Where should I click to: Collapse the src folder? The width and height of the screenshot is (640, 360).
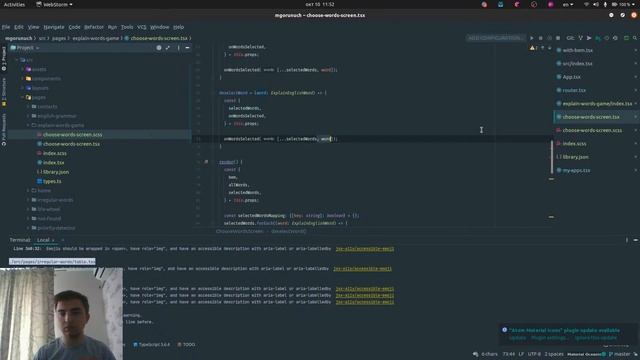point(17,60)
